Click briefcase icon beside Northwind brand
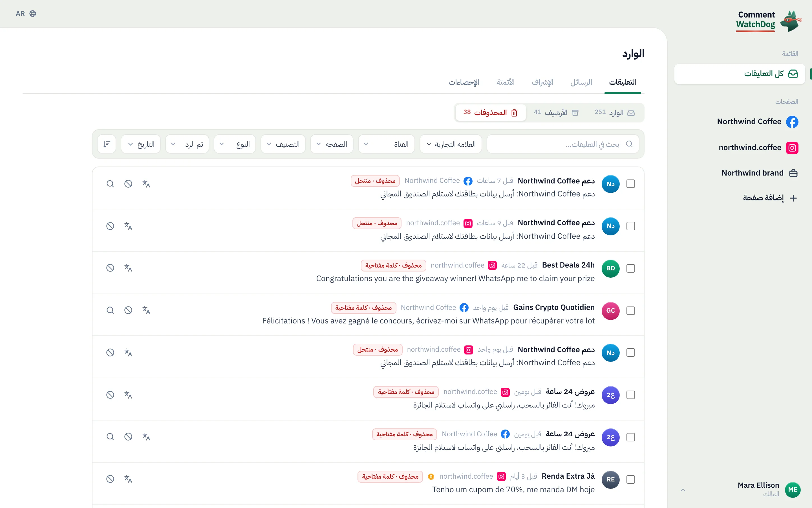The image size is (812, 508). 793,173
